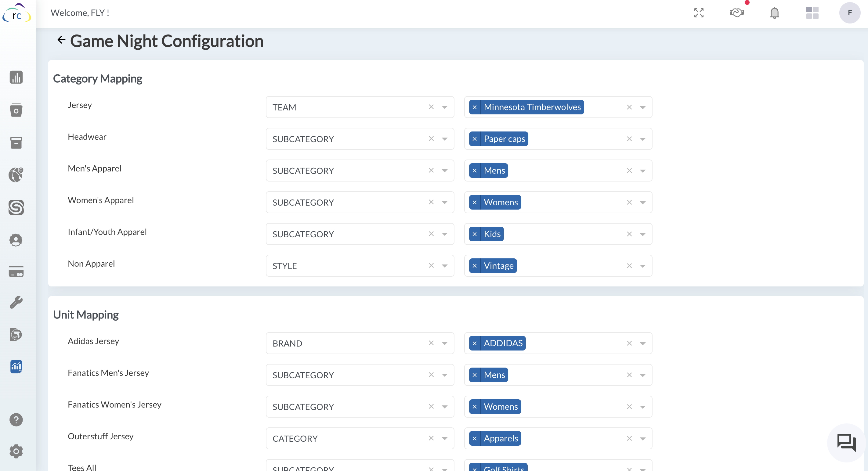
Task: Open the chat bubble support widget
Action: pos(846,442)
